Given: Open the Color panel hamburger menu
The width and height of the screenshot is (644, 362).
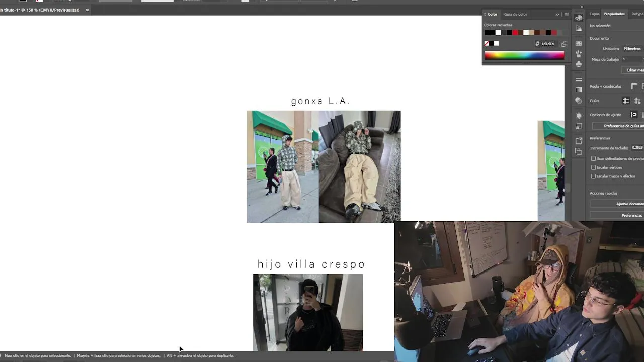Looking at the screenshot, I should click(567, 15).
